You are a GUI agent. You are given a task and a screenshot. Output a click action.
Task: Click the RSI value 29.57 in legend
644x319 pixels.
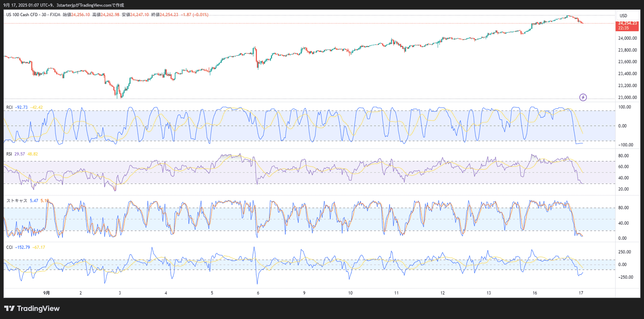click(x=19, y=154)
